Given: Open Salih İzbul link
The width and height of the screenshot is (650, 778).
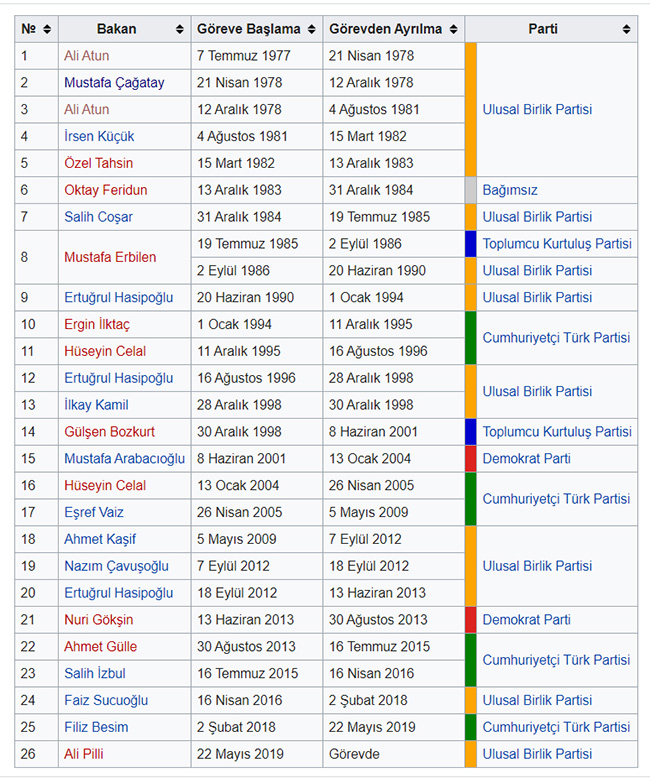Looking at the screenshot, I should (95, 673).
